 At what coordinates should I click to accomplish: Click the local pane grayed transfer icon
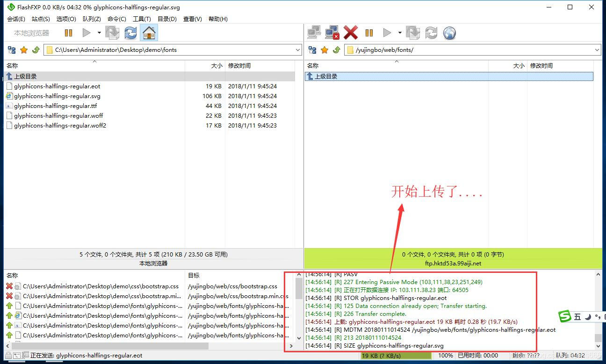(112, 33)
